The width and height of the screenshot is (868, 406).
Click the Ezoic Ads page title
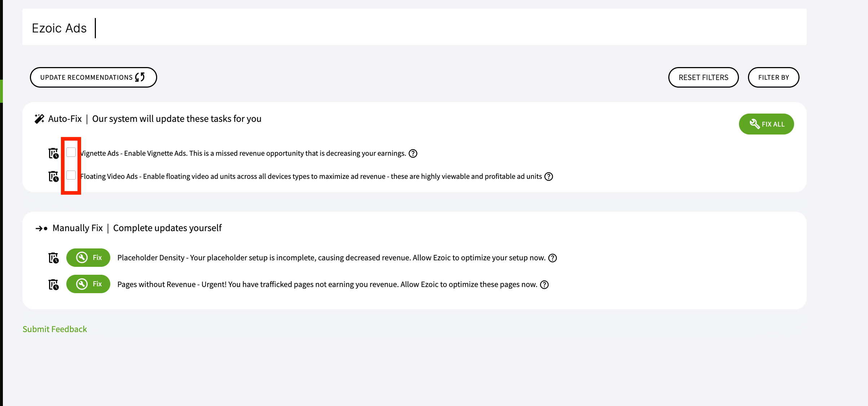59,28
